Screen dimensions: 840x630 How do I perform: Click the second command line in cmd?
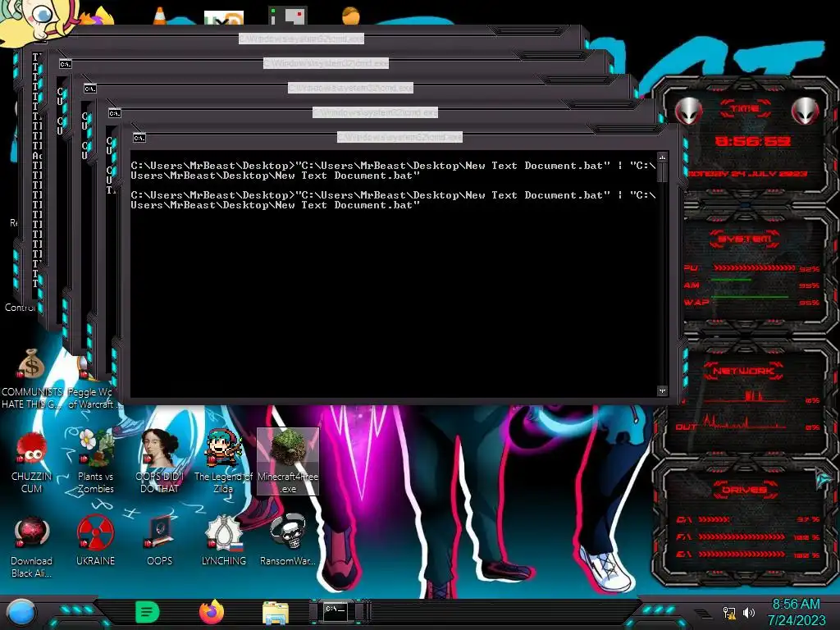click(394, 200)
